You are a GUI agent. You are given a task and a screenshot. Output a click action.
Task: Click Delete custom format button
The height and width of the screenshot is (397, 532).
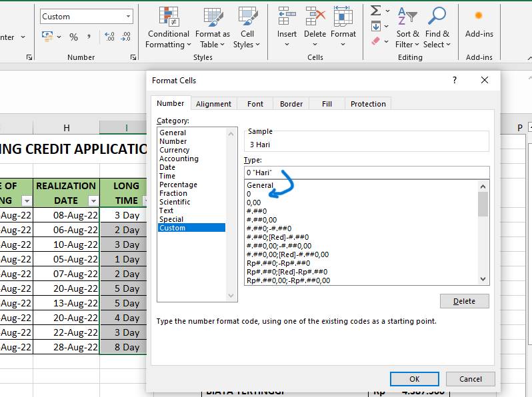point(465,301)
